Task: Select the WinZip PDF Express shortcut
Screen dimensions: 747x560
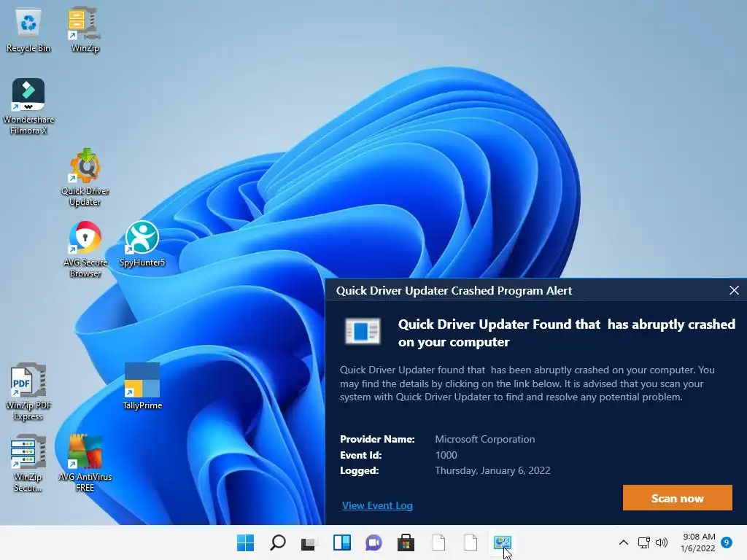Action: [28, 392]
